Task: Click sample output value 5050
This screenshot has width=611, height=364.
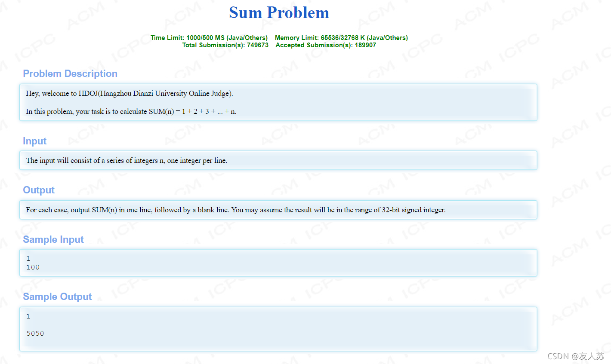Action: (x=35, y=333)
